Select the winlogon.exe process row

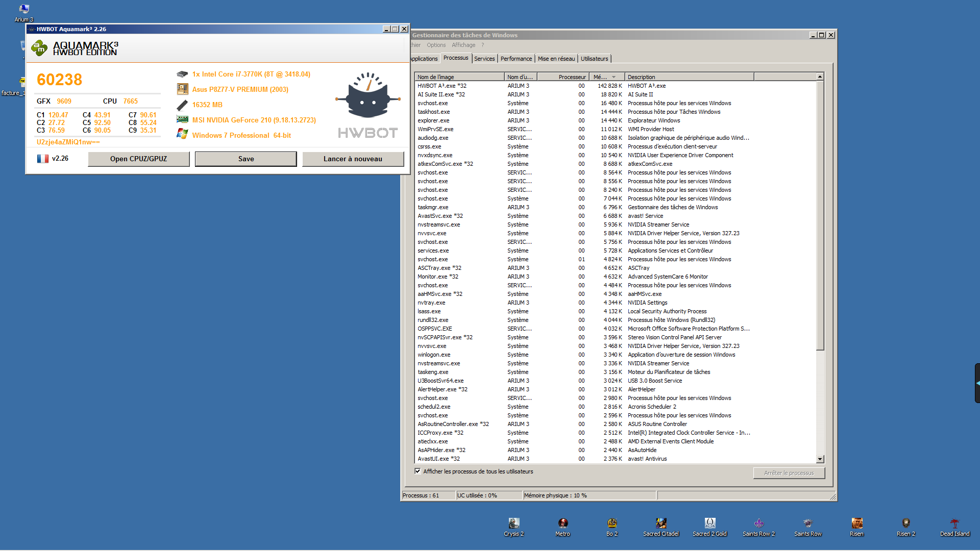pyautogui.click(x=615, y=355)
